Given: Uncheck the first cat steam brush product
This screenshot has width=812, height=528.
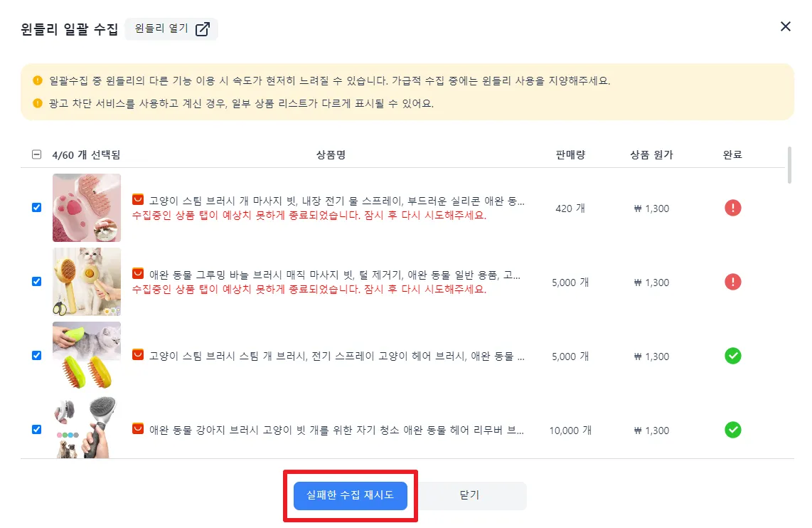Looking at the screenshot, I should [37, 208].
